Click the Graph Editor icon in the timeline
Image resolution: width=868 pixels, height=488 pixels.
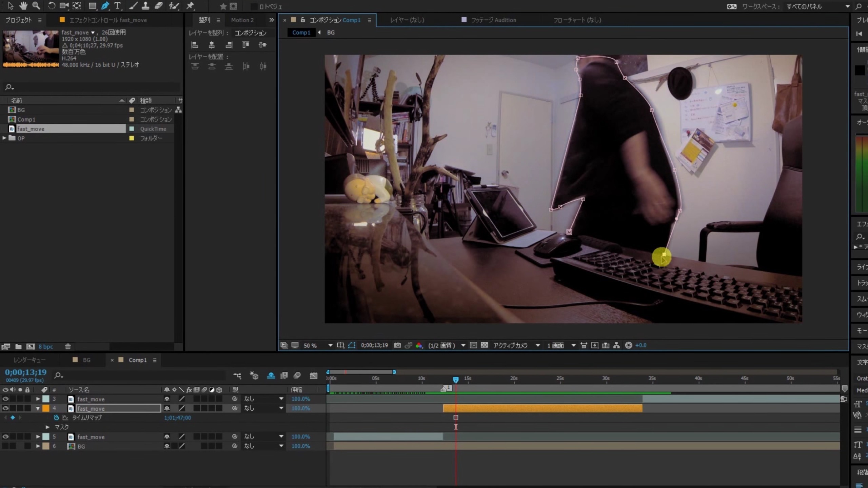314,375
